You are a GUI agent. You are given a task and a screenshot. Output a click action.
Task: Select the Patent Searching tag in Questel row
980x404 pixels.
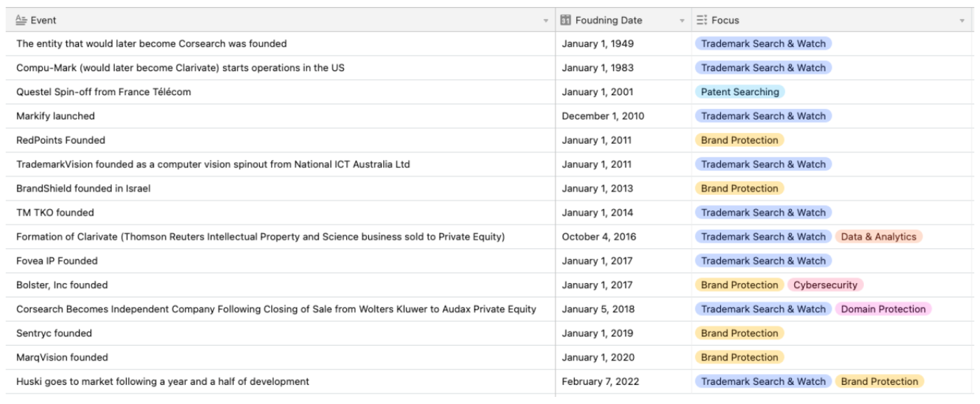[x=740, y=92]
